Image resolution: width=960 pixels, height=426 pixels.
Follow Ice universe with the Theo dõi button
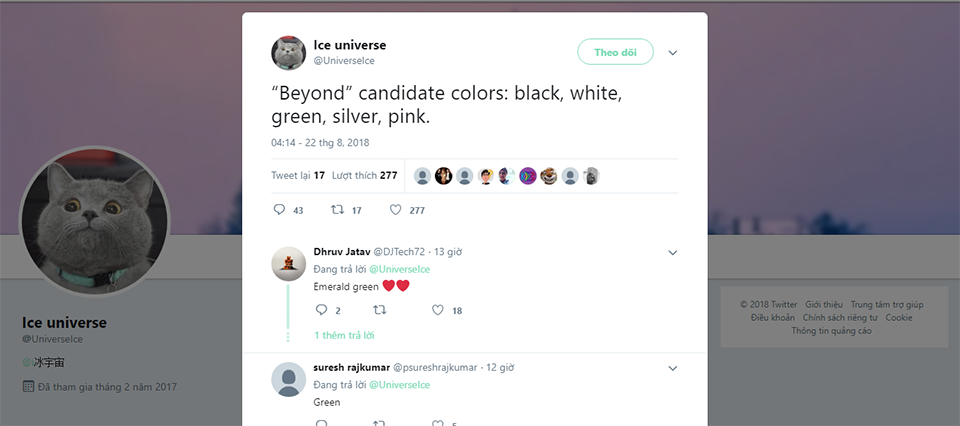[x=615, y=52]
